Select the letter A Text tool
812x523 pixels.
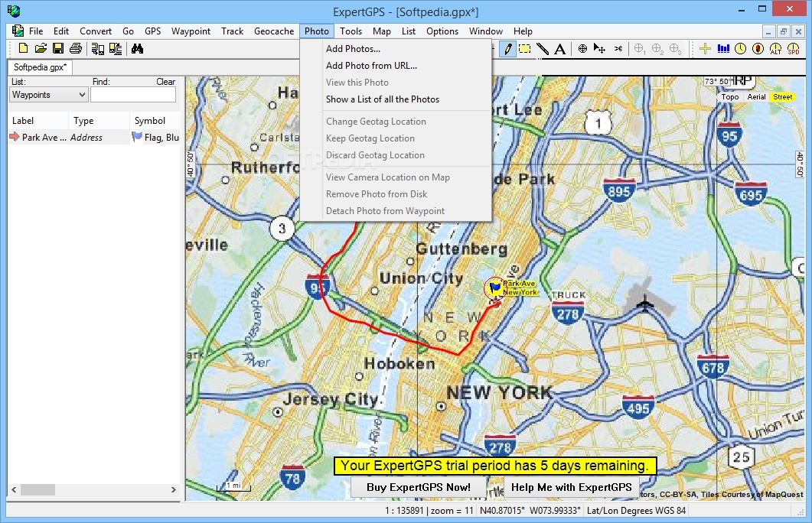pyautogui.click(x=559, y=49)
